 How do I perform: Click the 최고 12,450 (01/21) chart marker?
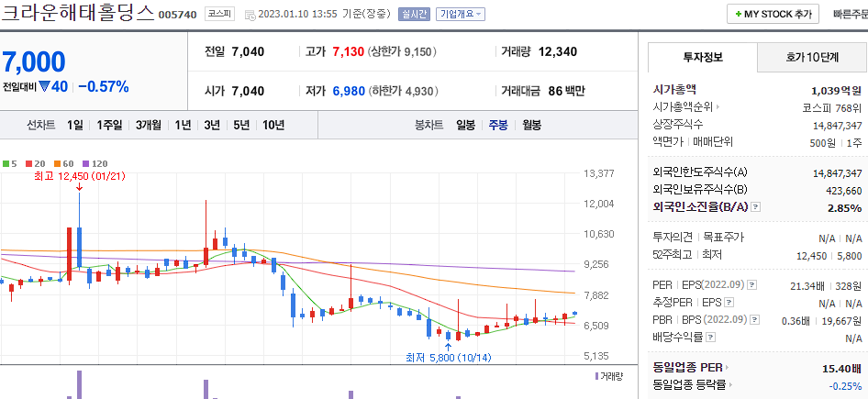80,176
